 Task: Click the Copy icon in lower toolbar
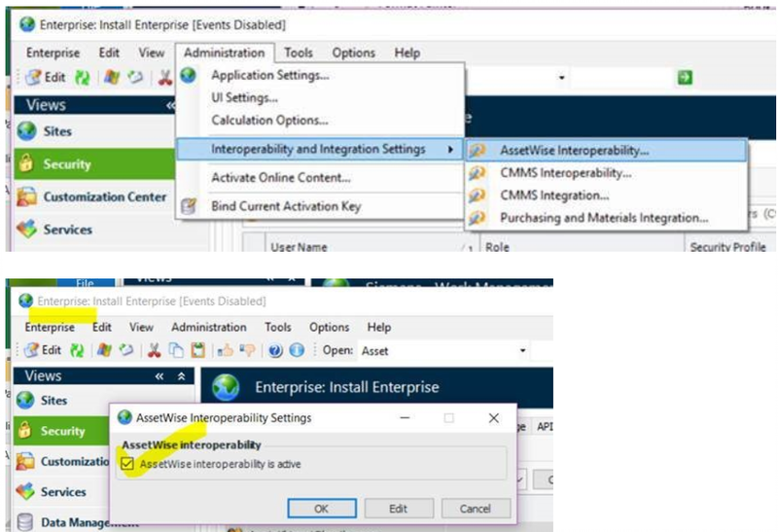click(x=176, y=350)
